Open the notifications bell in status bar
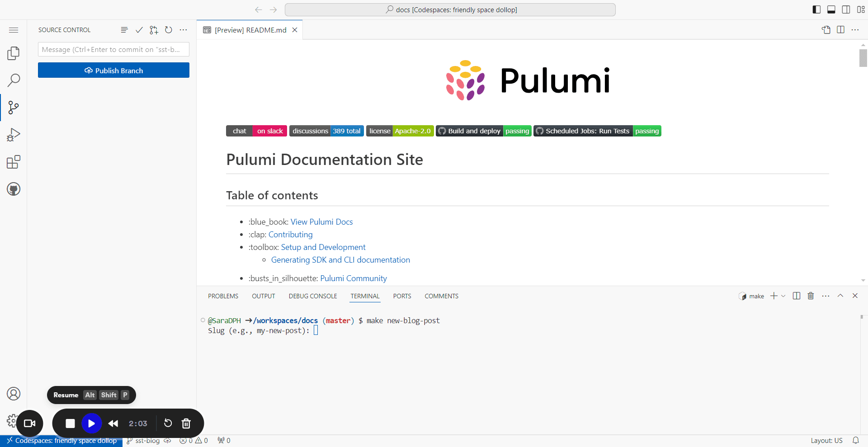The image size is (868, 447). [856, 441]
